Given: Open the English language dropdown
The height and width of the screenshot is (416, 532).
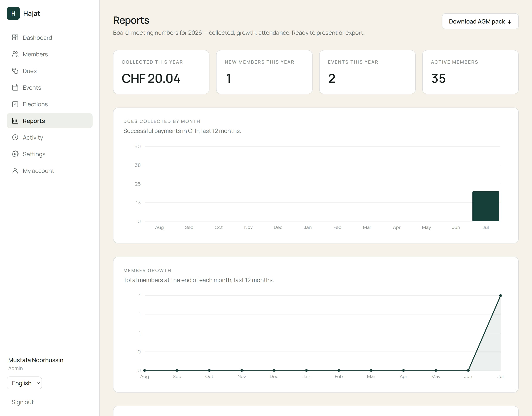Looking at the screenshot, I should pyautogui.click(x=24, y=383).
